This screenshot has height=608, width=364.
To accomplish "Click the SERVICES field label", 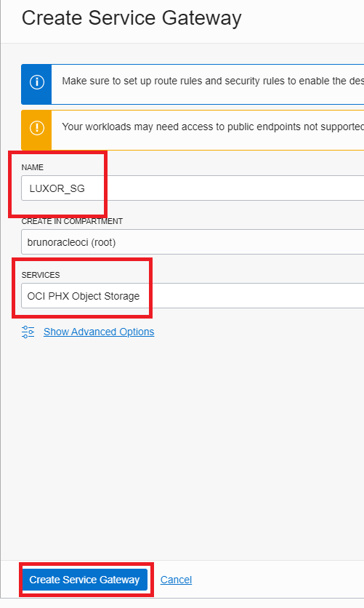I will (41, 276).
